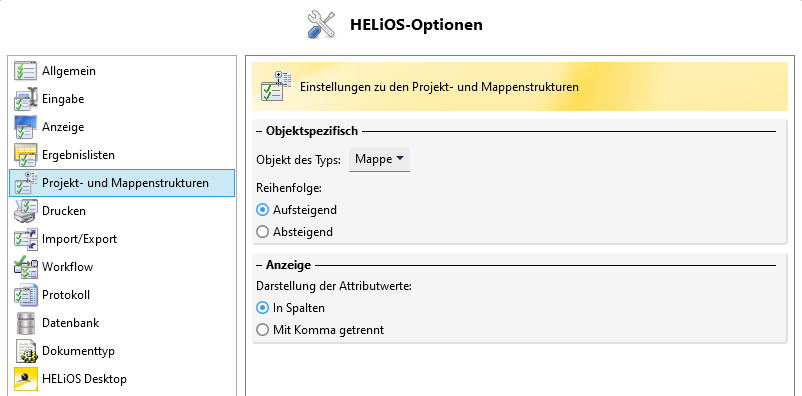Select In Spalten display option
The width and height of the screenshot is (802, 396).
262,308
